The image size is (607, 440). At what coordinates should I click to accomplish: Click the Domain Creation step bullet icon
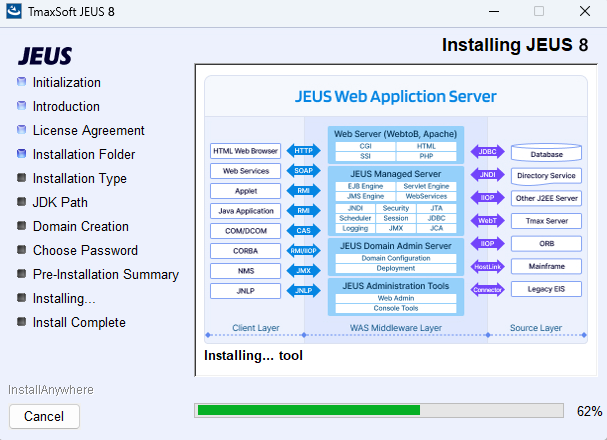click(21, 226)
